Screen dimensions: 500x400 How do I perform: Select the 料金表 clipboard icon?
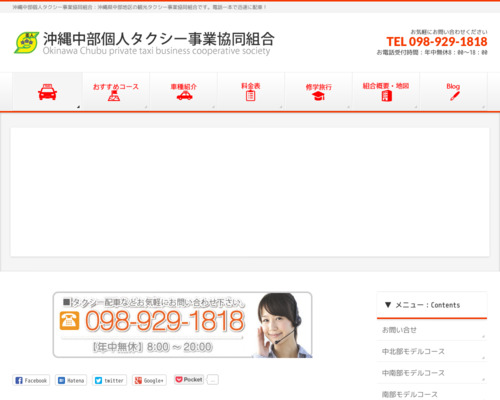[251, 92]
